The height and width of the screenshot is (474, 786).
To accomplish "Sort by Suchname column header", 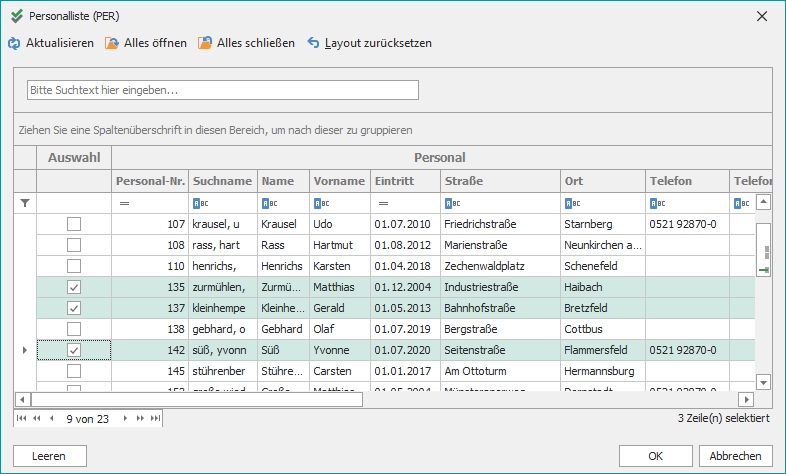I will 223,181.
